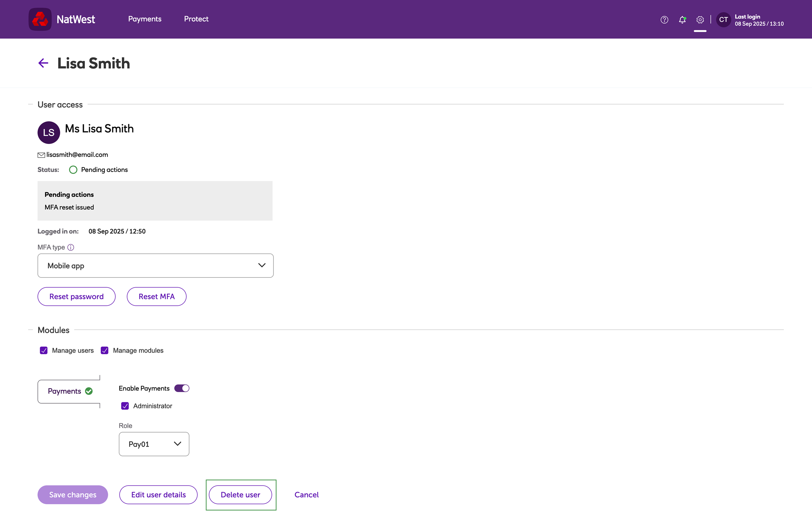This screenshot has height=523, width=812.
Task: Go back using the left arrow
Action: (x=43, y=63)
